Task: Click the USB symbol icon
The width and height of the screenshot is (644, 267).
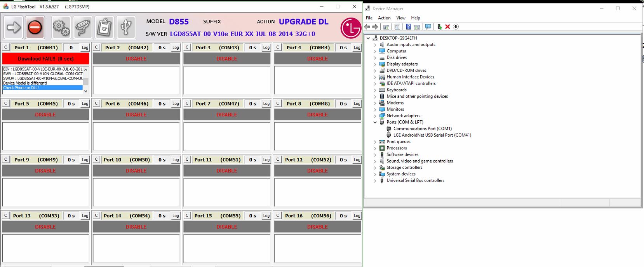Action: tap(126, 28)
